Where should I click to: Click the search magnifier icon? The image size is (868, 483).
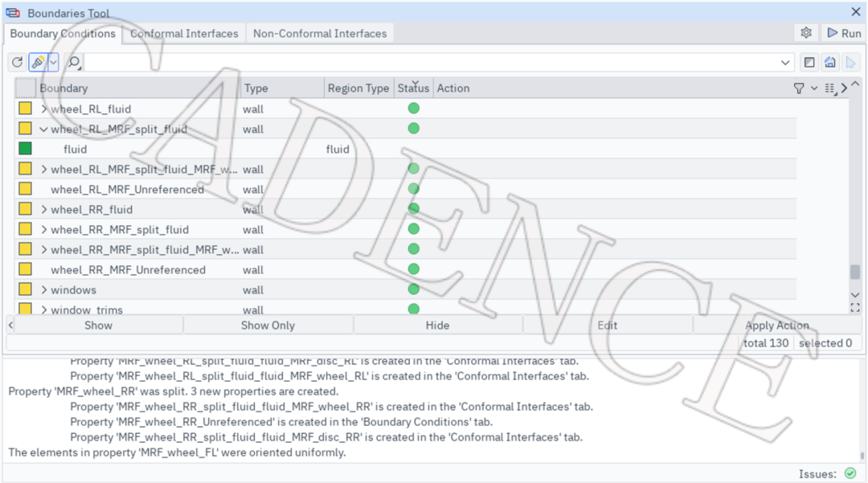click(74, 62)
